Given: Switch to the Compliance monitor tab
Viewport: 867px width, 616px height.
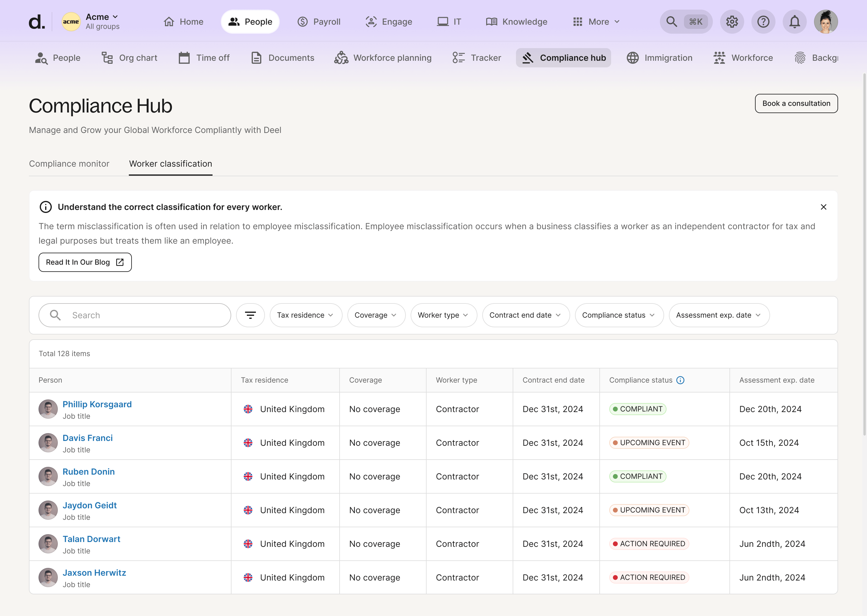Looking at the screenshot, I should coord(69,164).
